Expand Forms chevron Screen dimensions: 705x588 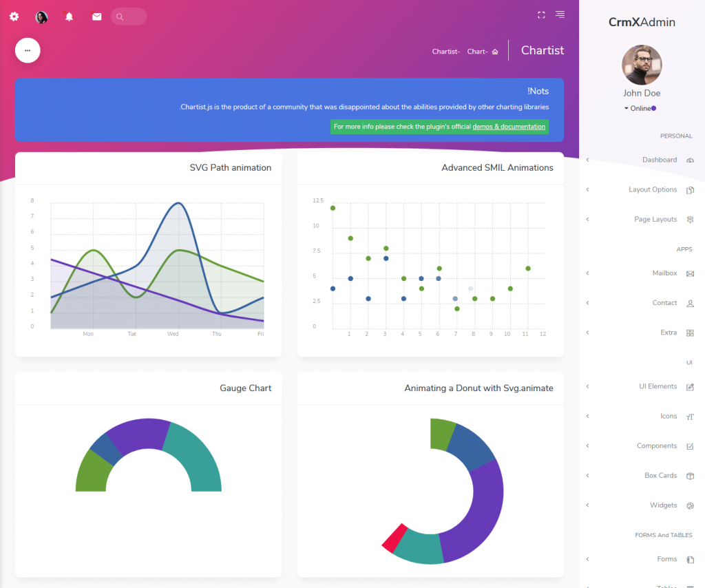point(588,559)
